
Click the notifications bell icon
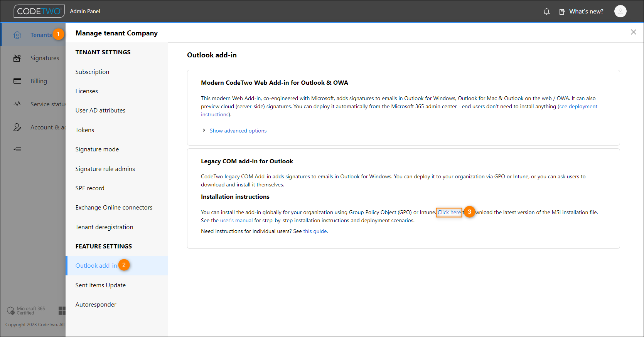click(x=546, y=12)
